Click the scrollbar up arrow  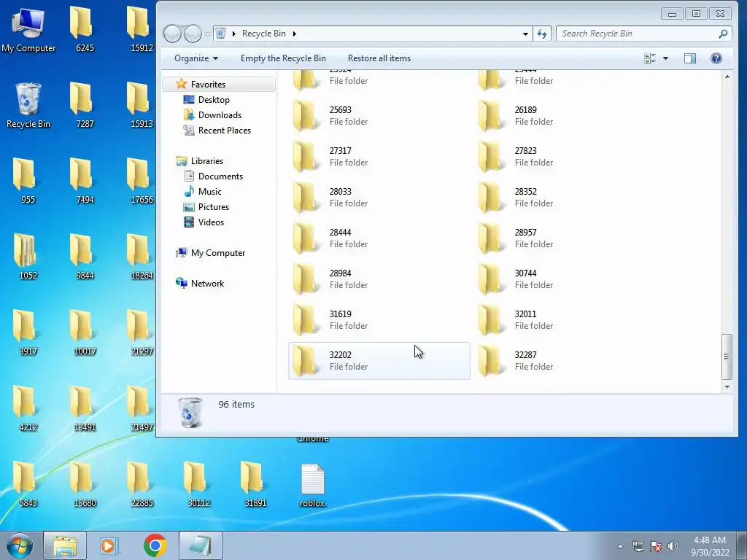727,77
